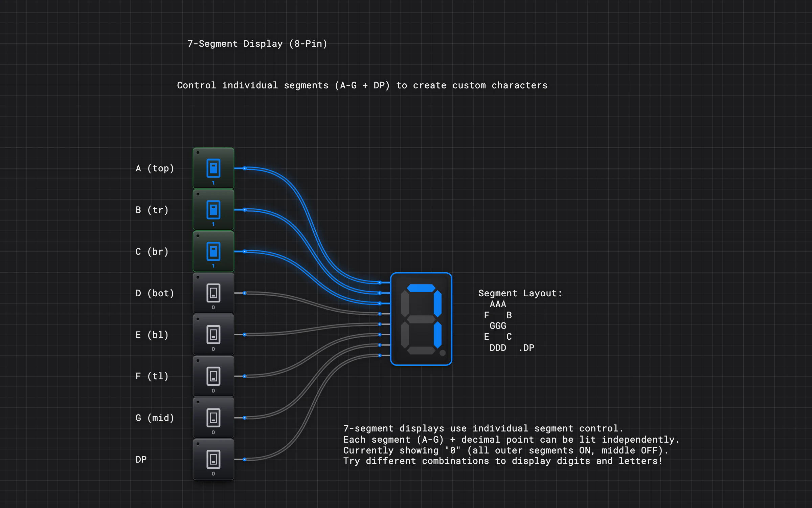Toggle the A (top) switch off
Image resolution: width=812 pixels, height=508 pixels.
pos(213,168)
